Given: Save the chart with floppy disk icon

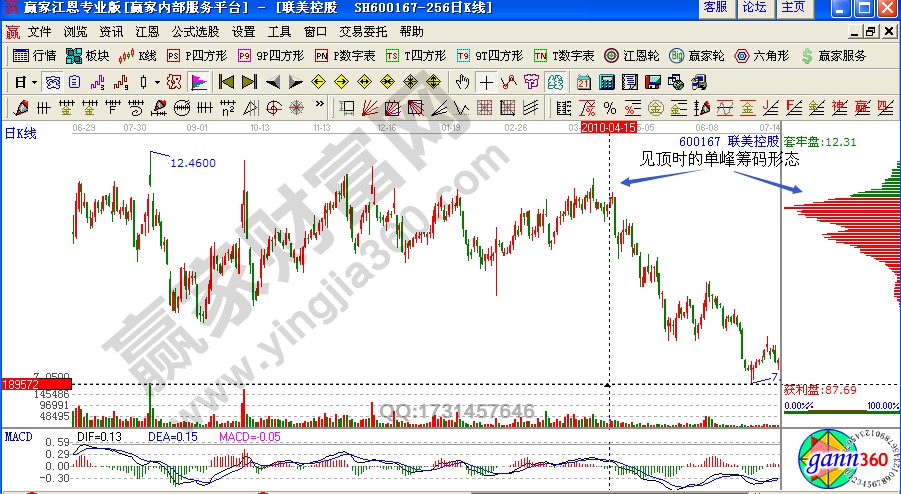Looking at the screenshot, I should tap(653, 83).
